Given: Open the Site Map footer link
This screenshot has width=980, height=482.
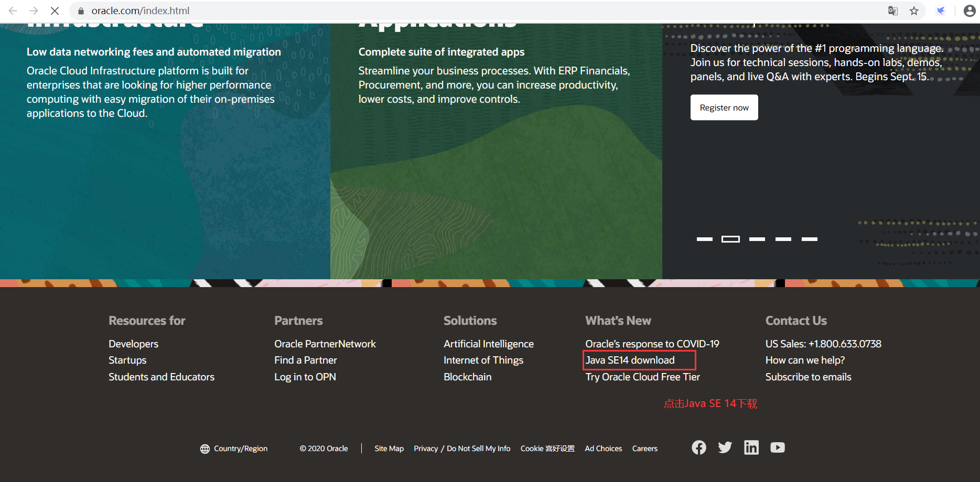Looking at the screenshot, I should (x=389, y=448).
